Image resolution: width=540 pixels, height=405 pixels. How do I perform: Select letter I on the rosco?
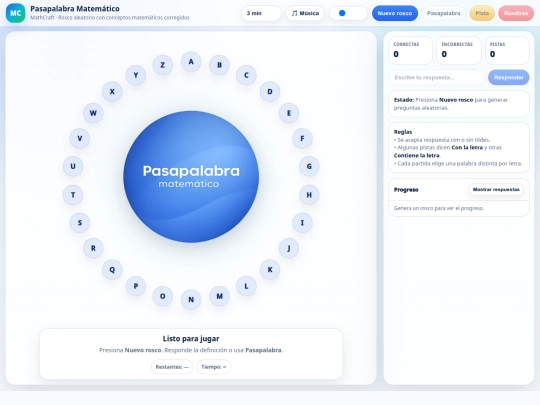coord(302,223)
